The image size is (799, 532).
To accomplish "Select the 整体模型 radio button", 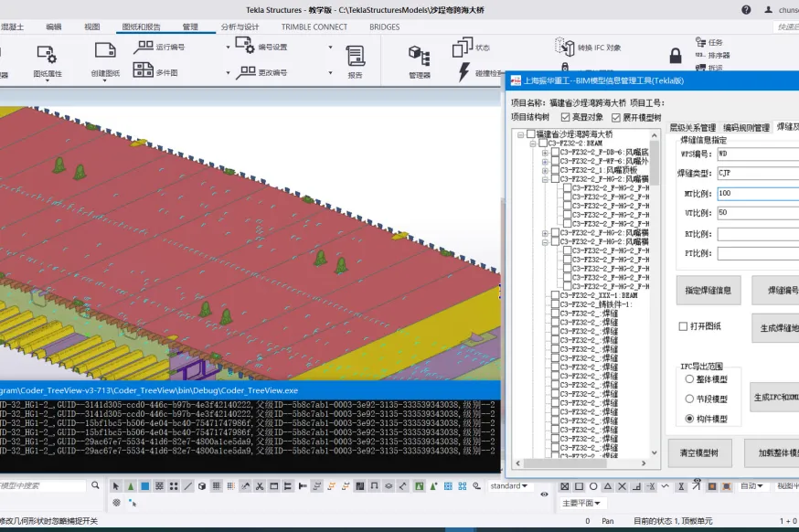I will [x=689, y=379].
